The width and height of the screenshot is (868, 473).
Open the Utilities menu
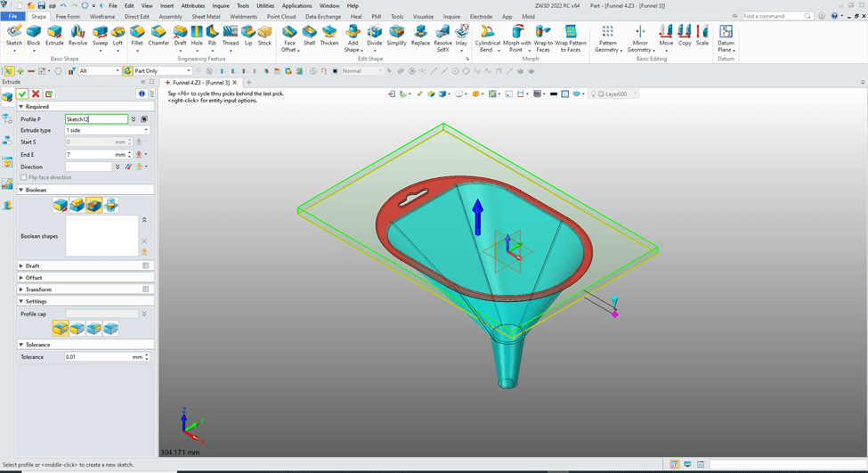point(265,5)
